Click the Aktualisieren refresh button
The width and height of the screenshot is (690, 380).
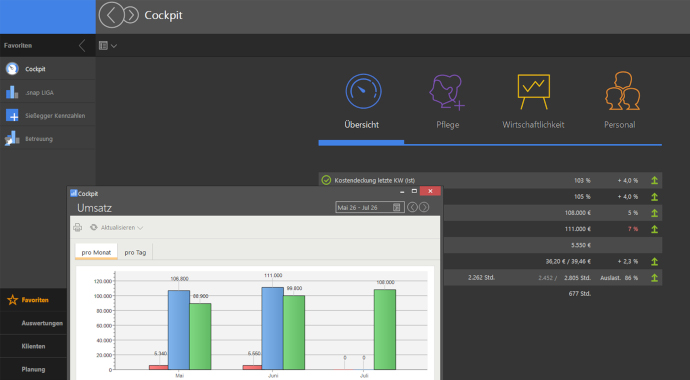pos(114,227)
